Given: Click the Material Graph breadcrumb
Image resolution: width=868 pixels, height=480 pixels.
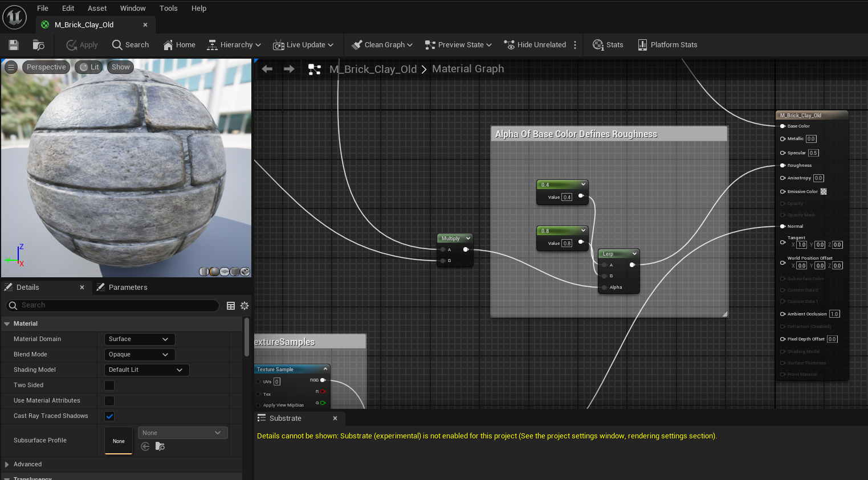Looking at the screenshot, I should (x=468, y=69).
